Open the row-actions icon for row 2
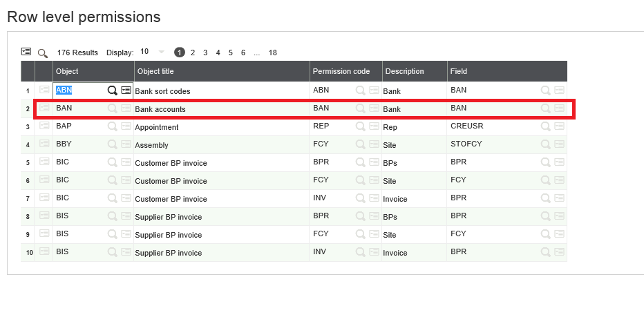Screen dimensions: 644x315 (44, 108)
